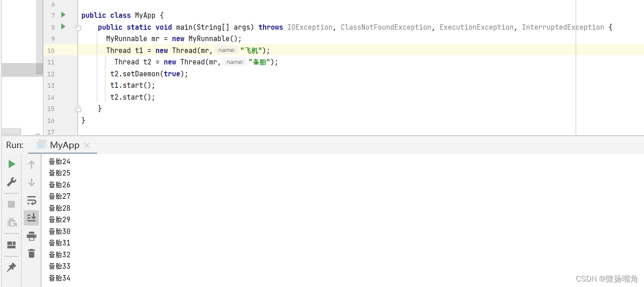Screen dimensions: 644x287
Task: Click console output line 备胎26
Action: pyautogui.click(x=59, y=185)
